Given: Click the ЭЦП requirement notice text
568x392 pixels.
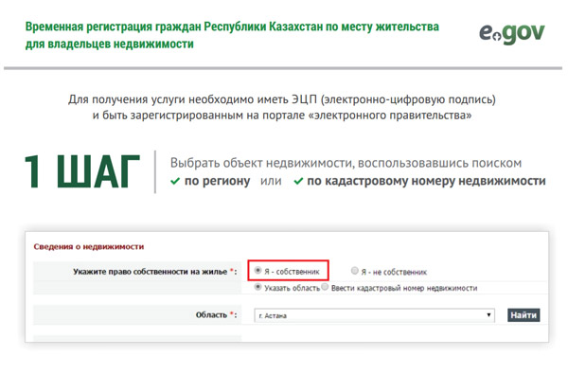Looking at the screenshot, I should point(282,107).
